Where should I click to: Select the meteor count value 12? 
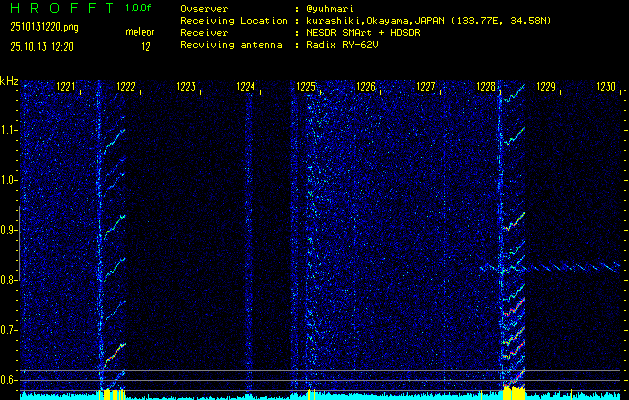click(x=146, y=47)
